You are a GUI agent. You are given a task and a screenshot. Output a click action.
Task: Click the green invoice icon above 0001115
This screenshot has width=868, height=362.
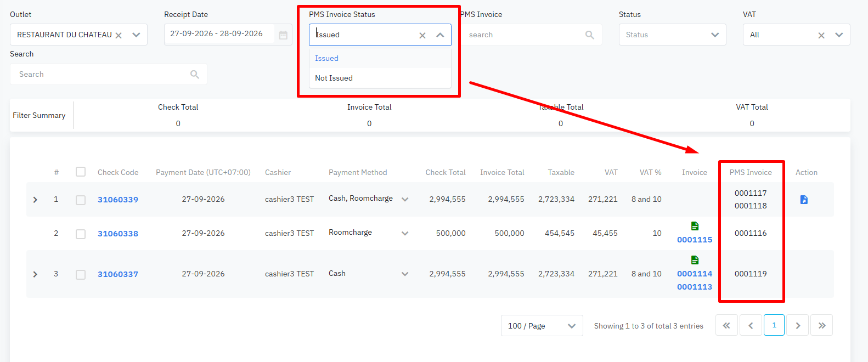pos(695,226)
